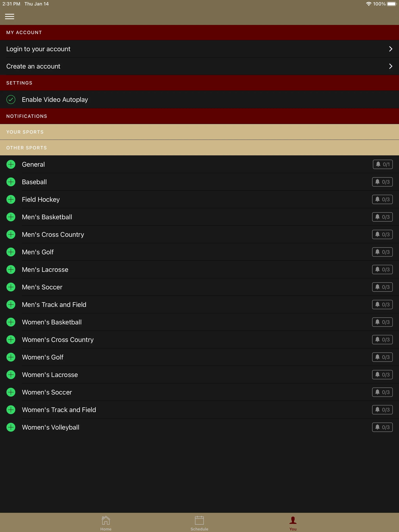
Task: Toggle notifications for Men's Golf
Action: 382,252
